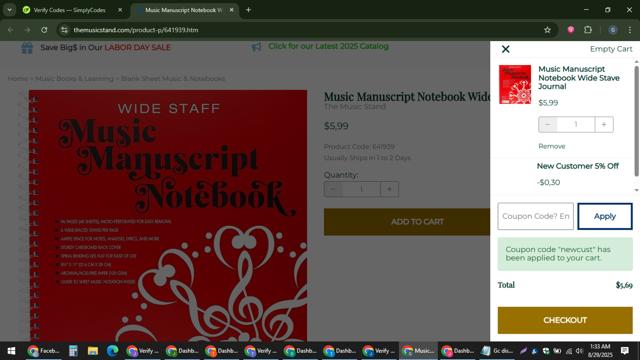Open Music Books & Learning breadcrumb

tap(74, 78)
